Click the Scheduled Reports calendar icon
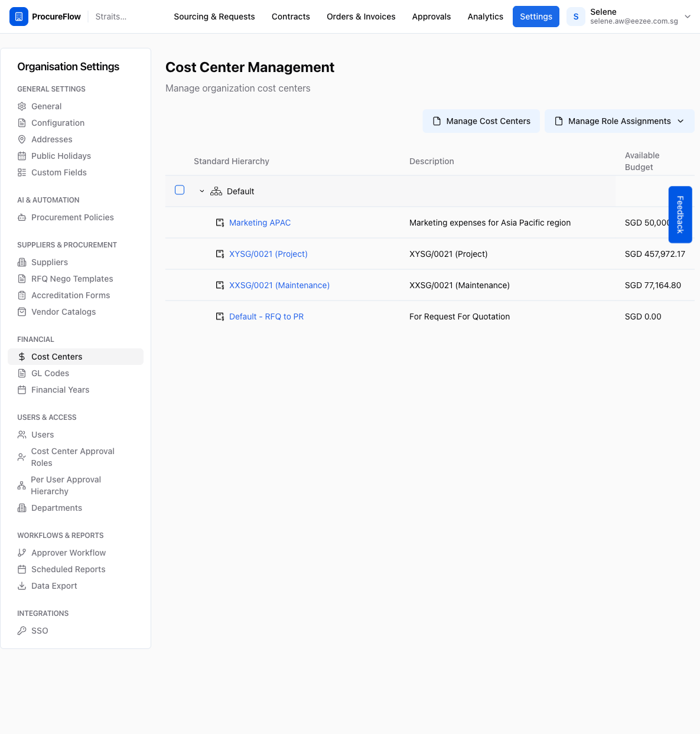 (22, 569)
